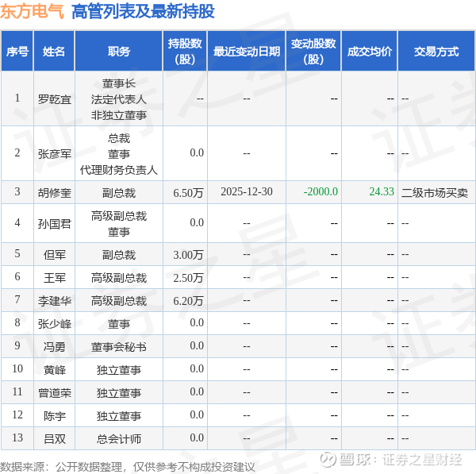476x474 pixels.
Task: Click 黄峰's 独立董事 position cell
Action: pyautogui.click(x=119, y=370)
